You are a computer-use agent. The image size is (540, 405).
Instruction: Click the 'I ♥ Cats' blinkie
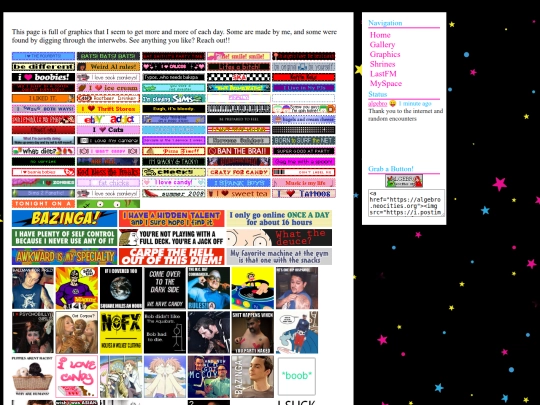coord(108,130)
